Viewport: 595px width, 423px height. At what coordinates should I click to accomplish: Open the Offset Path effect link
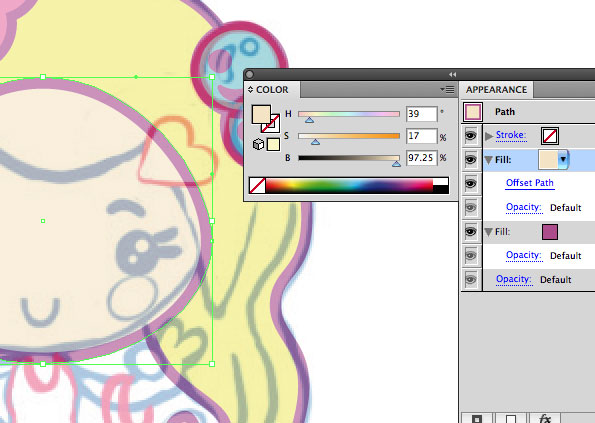pyautogui.click(x=530, y=183)
